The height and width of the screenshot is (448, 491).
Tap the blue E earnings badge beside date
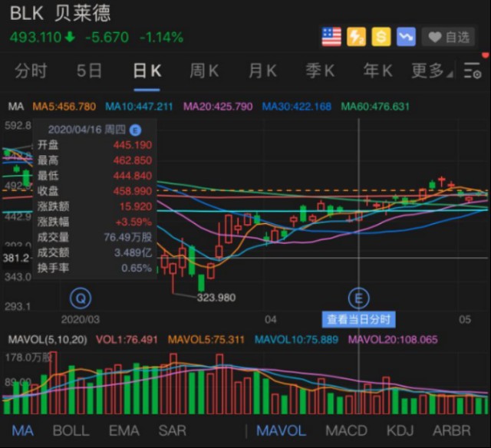tap(135, 130)
